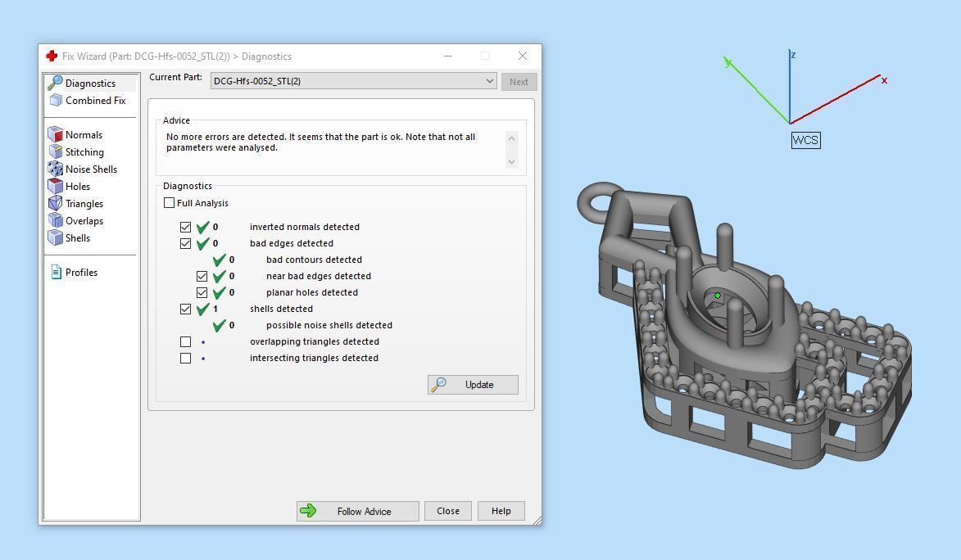This screenshot has width=961, height=560.
Task: Close the Fix Wizard with X
Action: point(522,56)
